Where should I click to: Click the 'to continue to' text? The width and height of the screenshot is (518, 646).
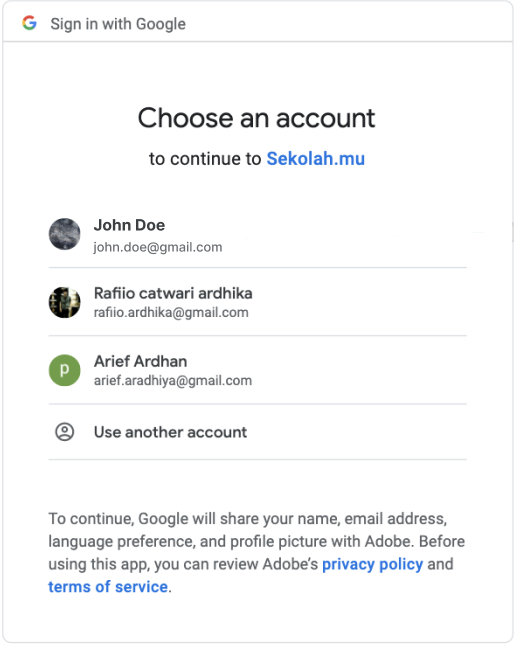(x=205, y=159)
